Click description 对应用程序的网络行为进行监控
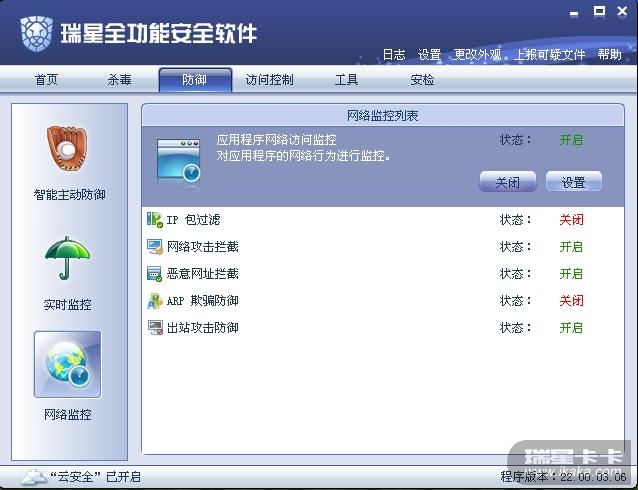Viewport: 638px width, 490px height. tap(303, 156)
